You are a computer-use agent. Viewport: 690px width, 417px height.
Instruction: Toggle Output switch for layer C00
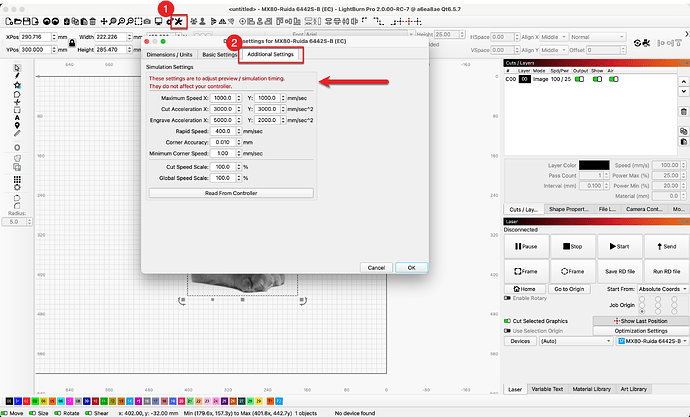coord(580,79)
